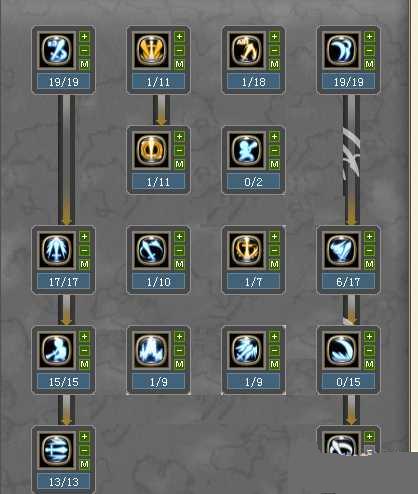Increase level of the 6/17 skill

tap(369, 237)
